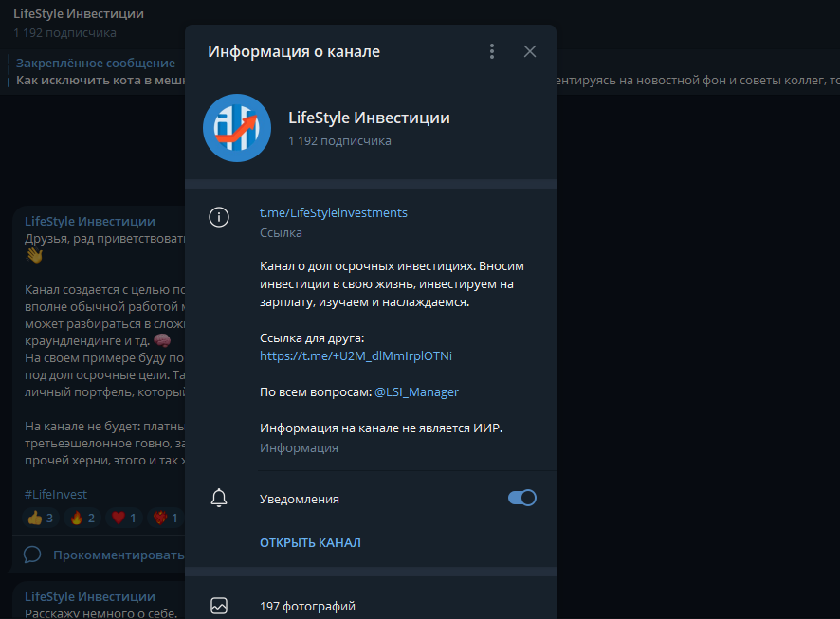Image resolution: width=840 pixels, height=619 pixels.
Task: Click the info icon next to the channel link
Action: pos(219,217)
